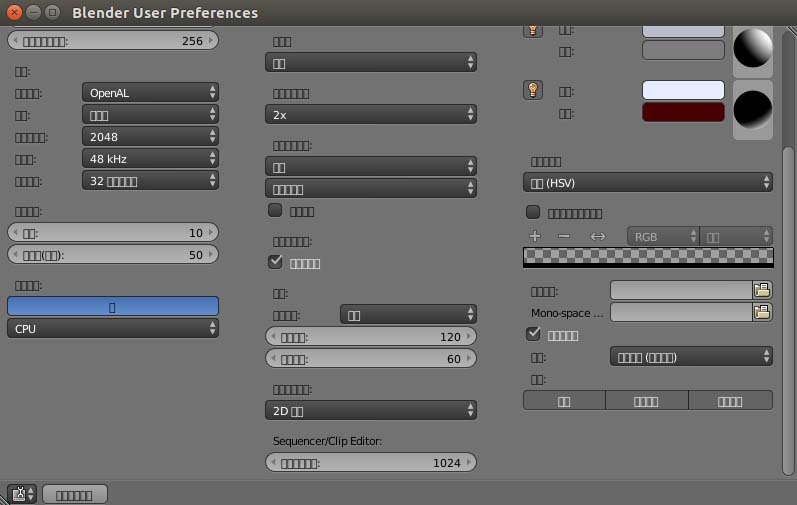Screen dimensions: 797x505
Task: Click the flip arrows icon beside RGB
Action: (x=597, y=236)
